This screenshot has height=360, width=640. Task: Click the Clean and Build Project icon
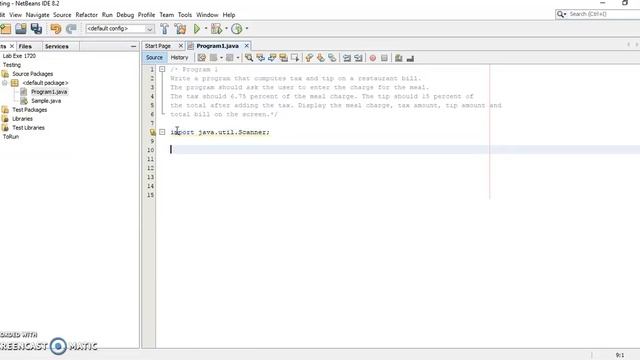coord(180,29)
